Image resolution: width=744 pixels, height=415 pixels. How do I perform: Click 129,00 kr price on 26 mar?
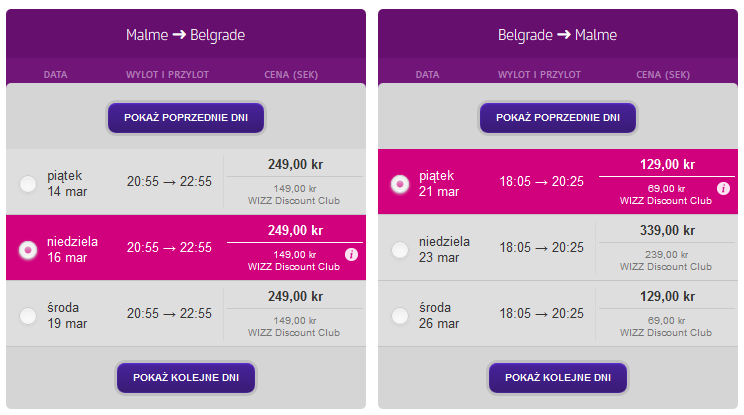667,296
